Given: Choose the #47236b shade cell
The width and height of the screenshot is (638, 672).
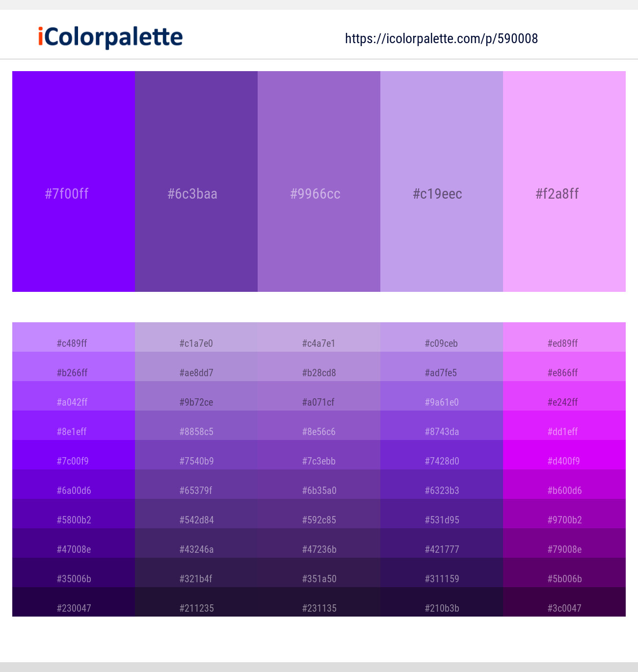Looking at the screenshot, I should coord(319,543).
